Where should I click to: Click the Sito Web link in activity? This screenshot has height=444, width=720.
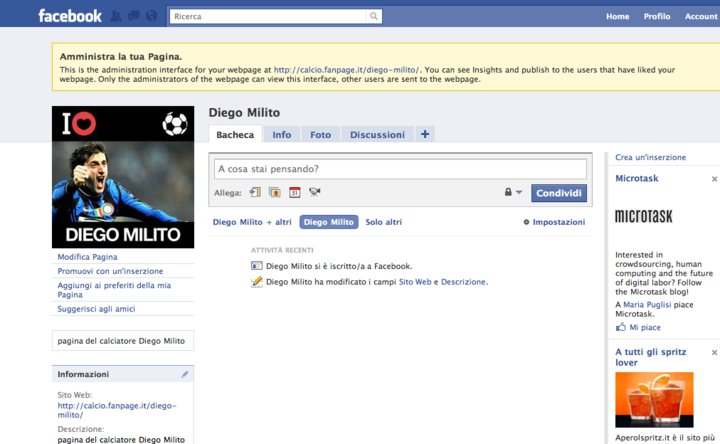tap(415, 282)
